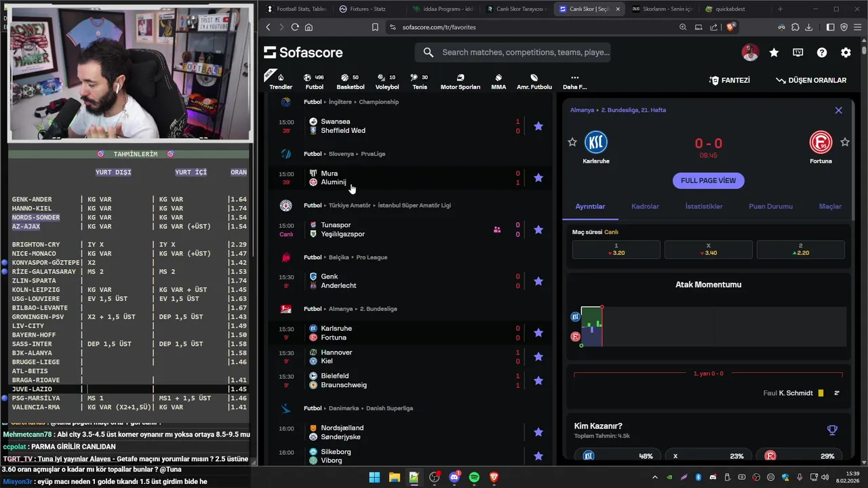This screenshot has width=868, height=488.
Task: Open favorites star icon in Sofascore header
Action: click(x=774, y=52)
